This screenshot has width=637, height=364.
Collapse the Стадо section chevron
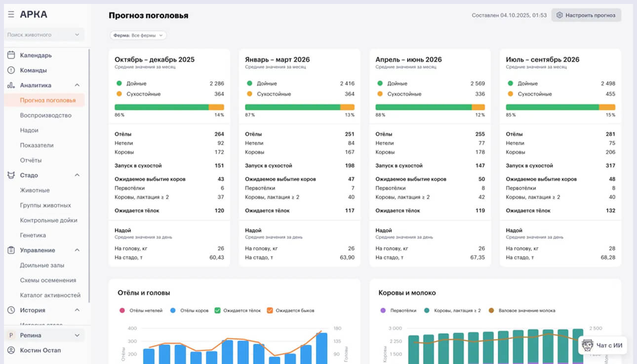pos(77,175)
